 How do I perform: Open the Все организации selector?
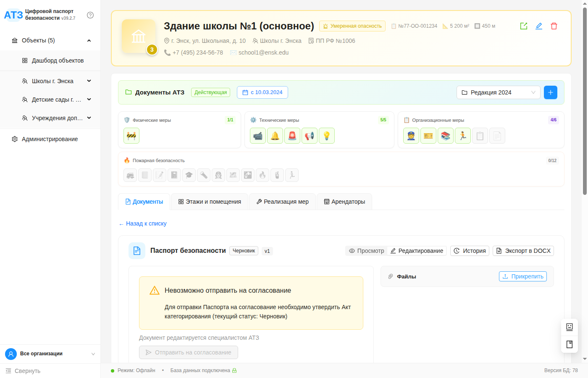[50, 354]
